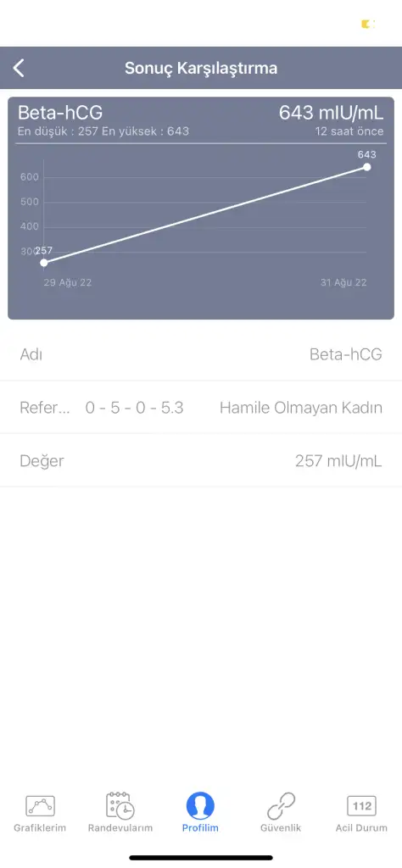
Task: Tap the 643 mIU/mL latest result value
Action: (331, 113)
